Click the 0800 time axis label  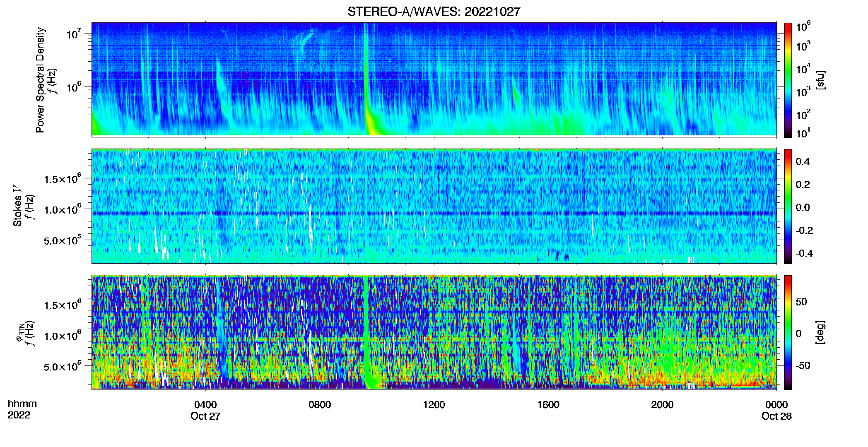[x=320, y=405]
